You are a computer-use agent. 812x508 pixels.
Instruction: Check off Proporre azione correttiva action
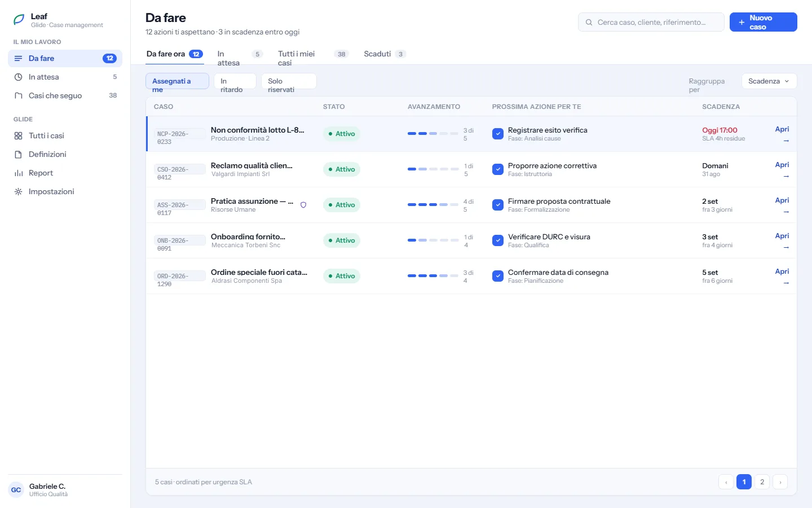[x=498, y=169]
